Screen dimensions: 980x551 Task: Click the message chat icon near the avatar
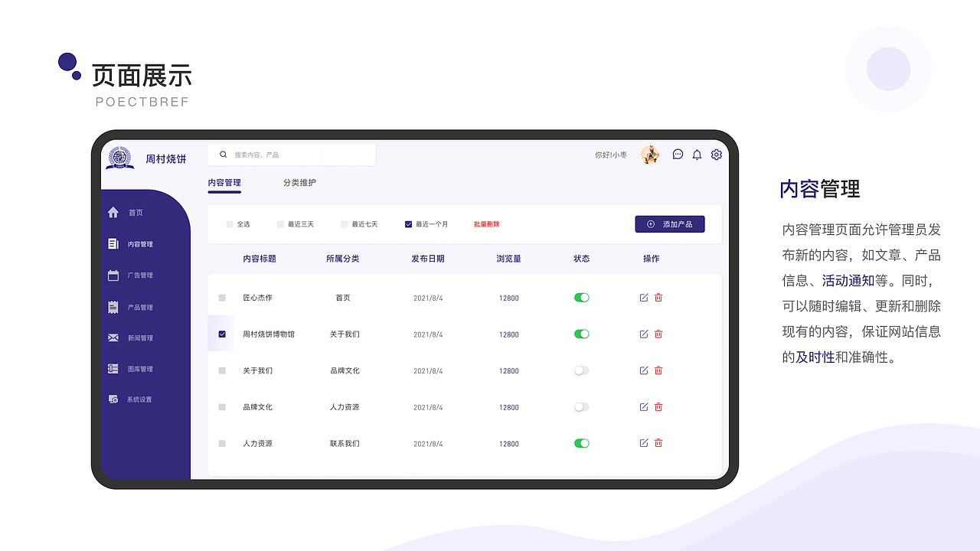pyautogui.click(x=677, y=155)
